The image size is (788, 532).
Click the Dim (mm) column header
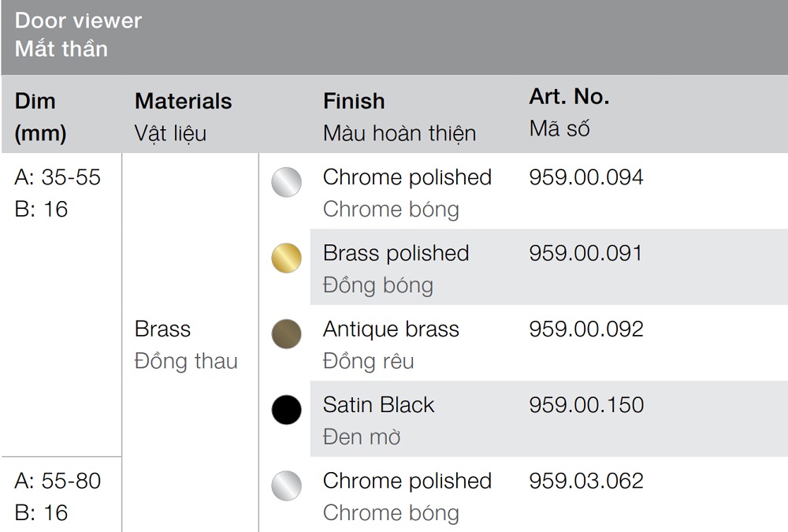(x=40, y=117)
